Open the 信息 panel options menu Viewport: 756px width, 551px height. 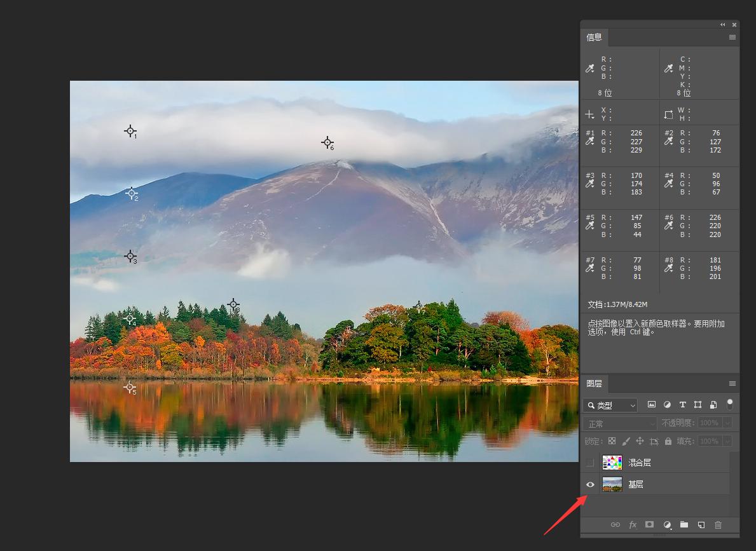click(732, 37)
